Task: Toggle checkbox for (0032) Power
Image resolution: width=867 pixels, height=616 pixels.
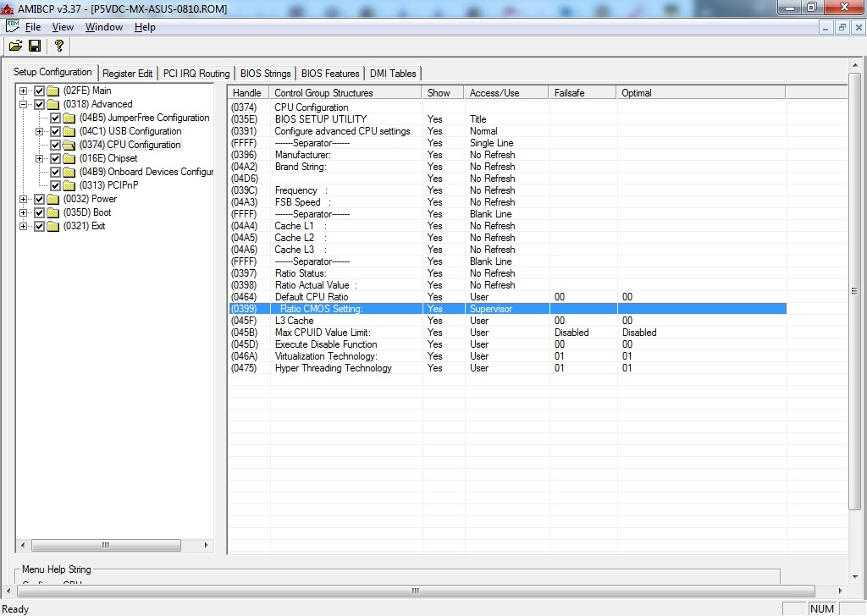Action: pyautogui.click(x=39, y=199)
